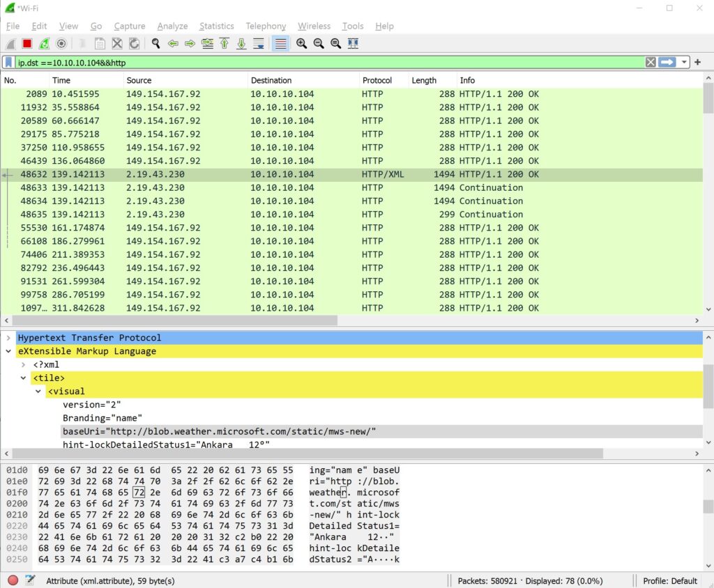
Task: Jump to the last packet
Action: (241, 44)
